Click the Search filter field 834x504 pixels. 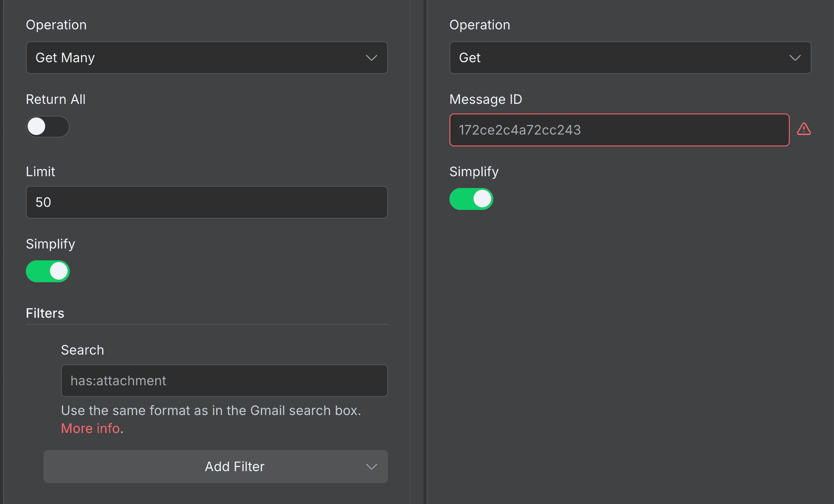224,380
